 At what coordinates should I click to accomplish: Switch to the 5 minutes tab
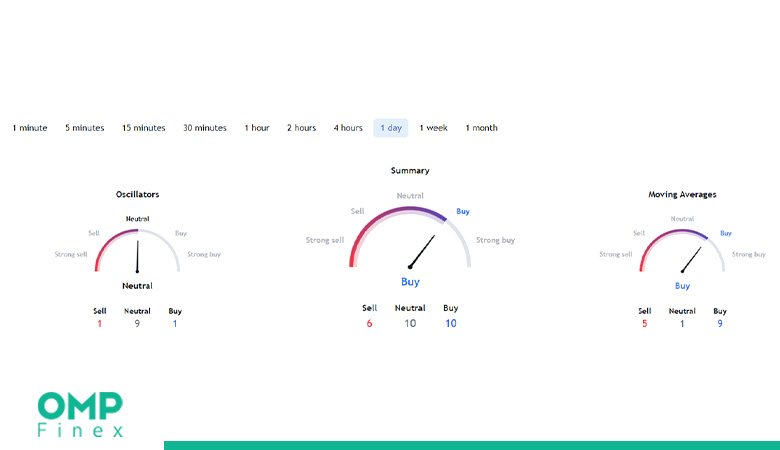85,128
